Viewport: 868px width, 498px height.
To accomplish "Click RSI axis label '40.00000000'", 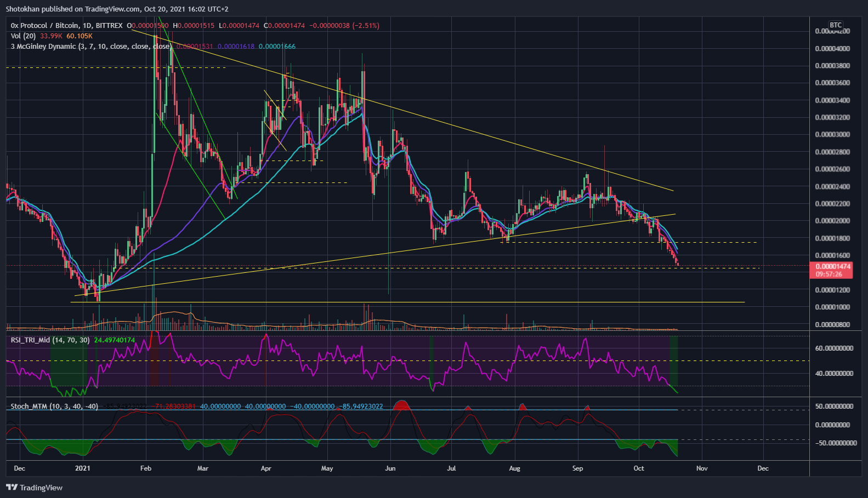I will (x=834, y=374).
